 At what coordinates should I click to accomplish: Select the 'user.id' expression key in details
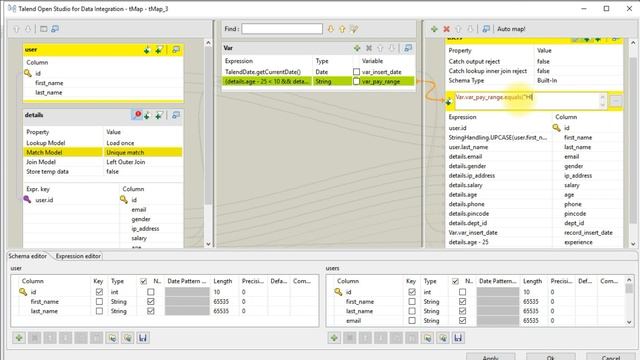44,200
